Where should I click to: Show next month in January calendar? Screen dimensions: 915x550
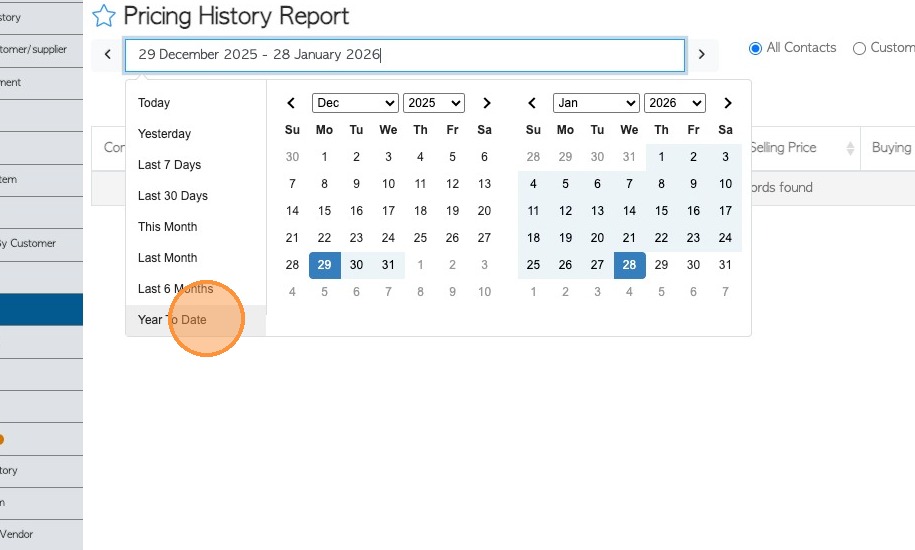coord(728,103)
